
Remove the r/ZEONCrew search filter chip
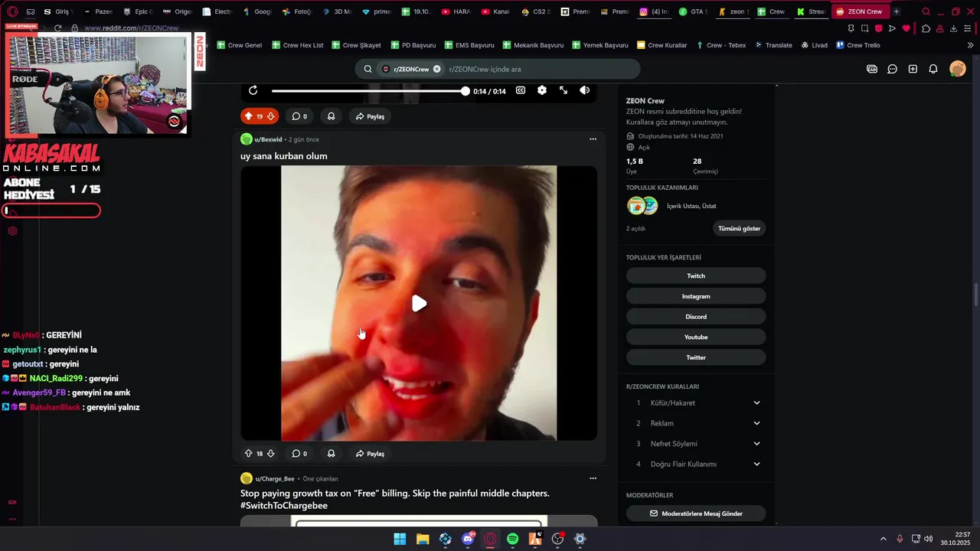tap(437, 69)
